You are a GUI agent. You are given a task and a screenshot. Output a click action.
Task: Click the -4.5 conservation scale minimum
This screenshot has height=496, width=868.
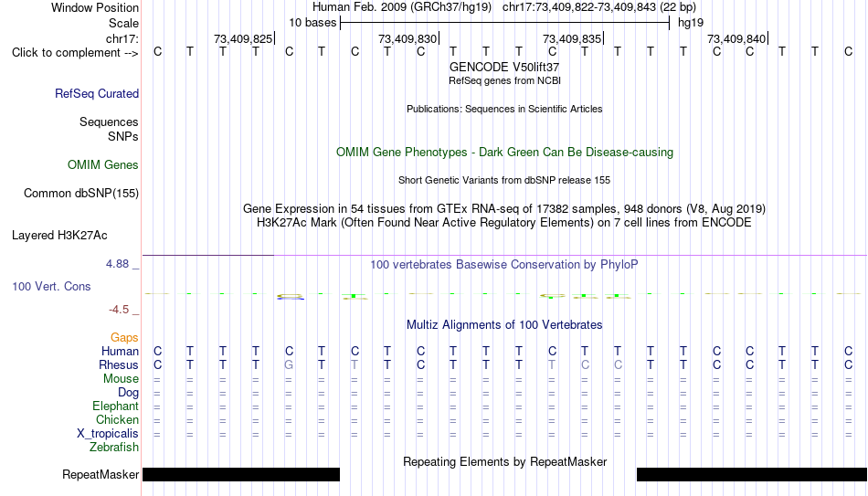tap(119, 310)
